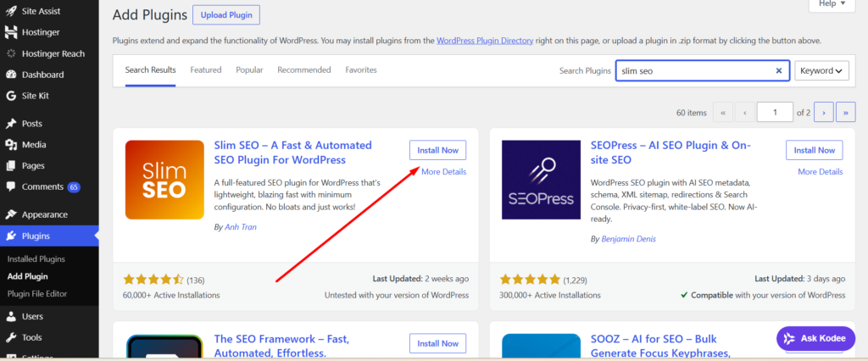
Task: Install The SEO Framework plugin
Action: [x=438, y=343]
